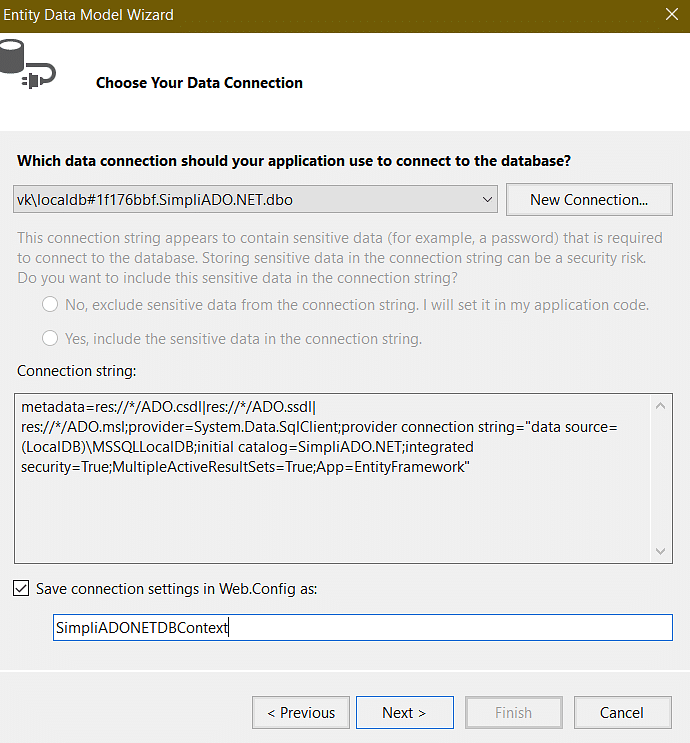Cancel the wizard

click(623, 712)
